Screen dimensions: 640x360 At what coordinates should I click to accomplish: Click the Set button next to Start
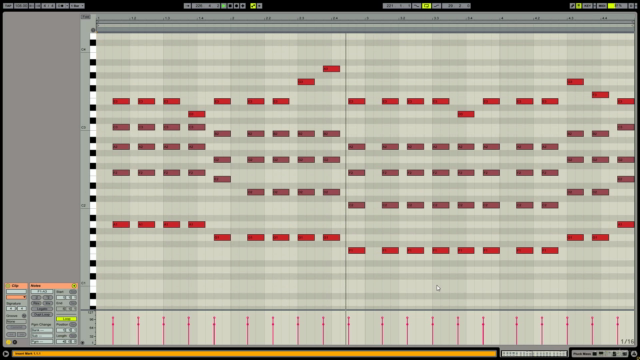(73, 292)
